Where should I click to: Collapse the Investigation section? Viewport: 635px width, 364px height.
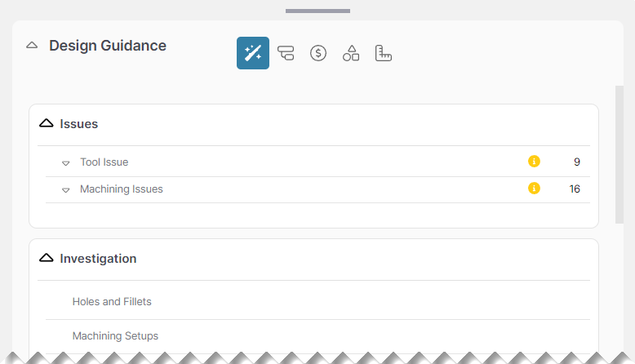47,259
